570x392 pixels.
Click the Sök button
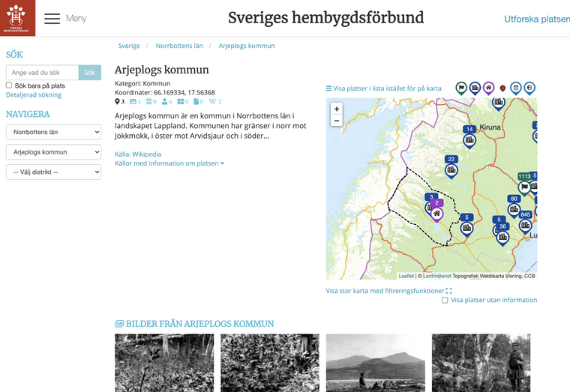[x=90, y=73]
